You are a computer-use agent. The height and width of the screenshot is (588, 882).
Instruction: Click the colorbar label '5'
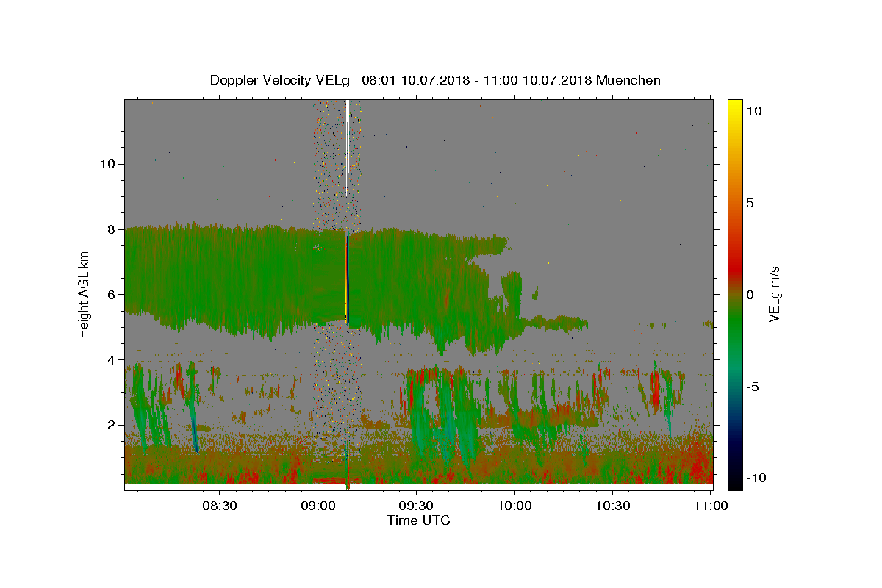750,203
